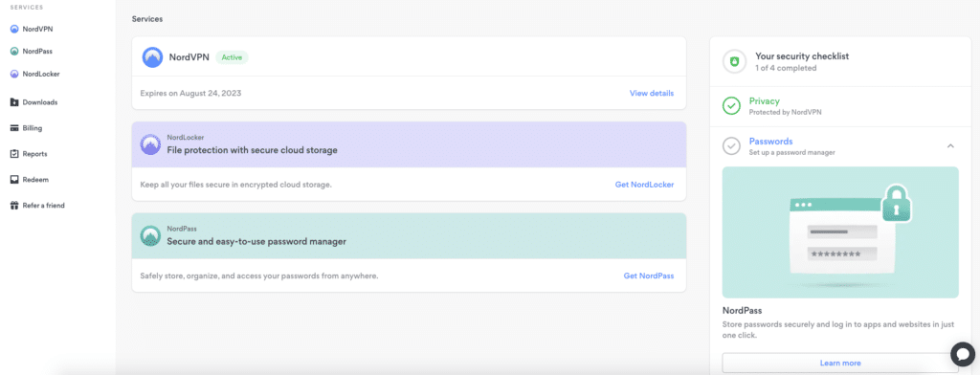Click 'Your security checklist' title
Viewport: 980px width, 375px height.
802,56
